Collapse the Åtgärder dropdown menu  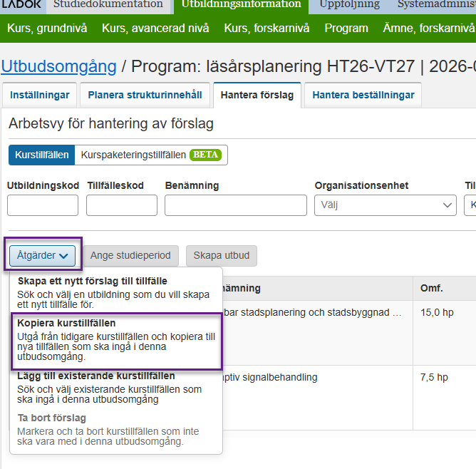43,255
